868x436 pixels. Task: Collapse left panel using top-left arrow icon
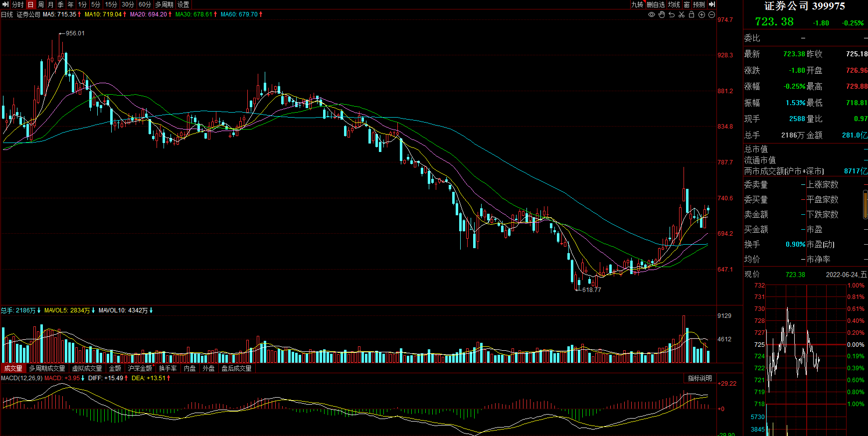pos(5,4)
